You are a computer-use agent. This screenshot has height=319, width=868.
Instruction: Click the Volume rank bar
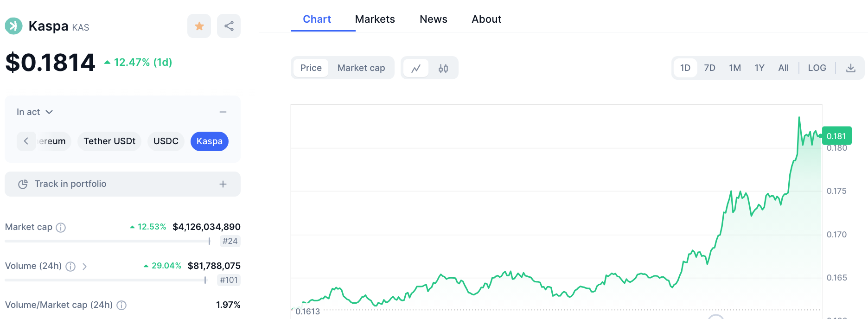click(x=106, y=280)
